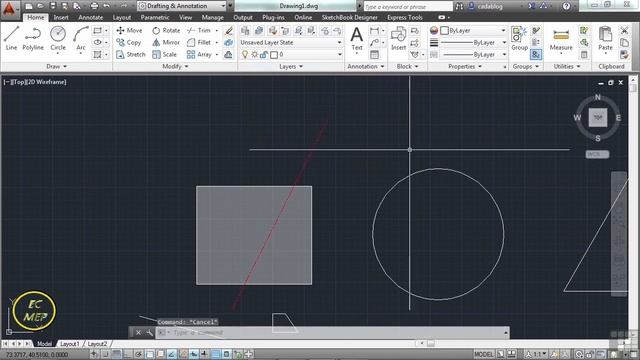Click the TOP face of the ViewCube
640x360 pixels.
click(598, 118)
